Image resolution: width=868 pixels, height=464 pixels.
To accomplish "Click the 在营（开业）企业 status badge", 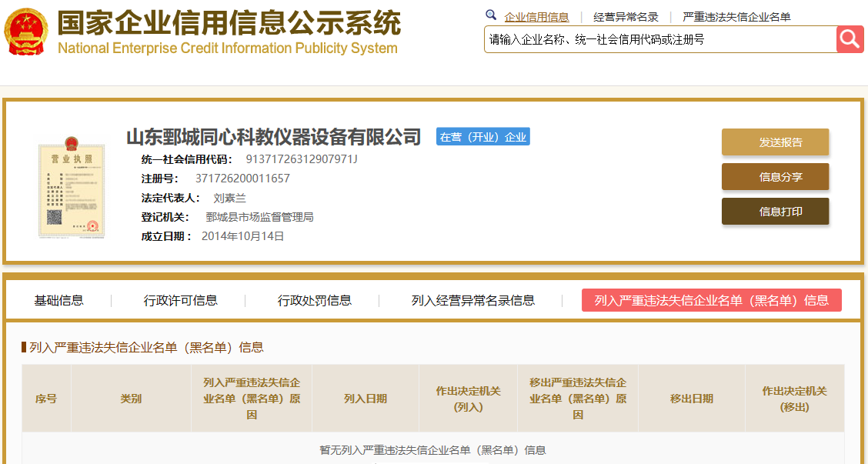I will click(482, 137).
